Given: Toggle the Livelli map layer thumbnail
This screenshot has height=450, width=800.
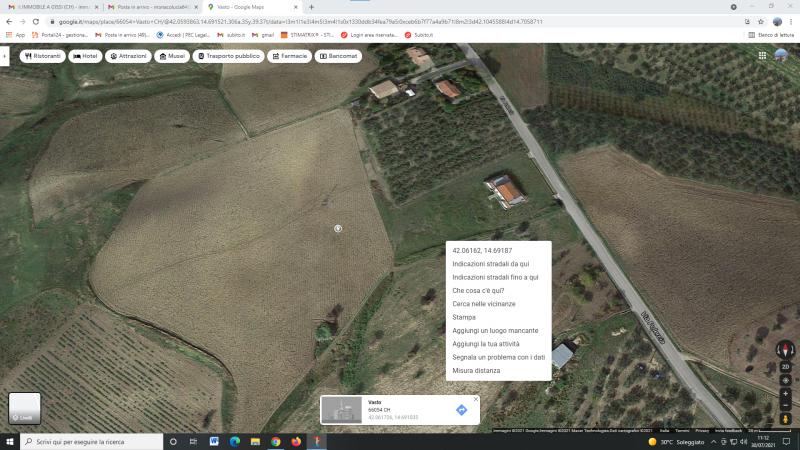Looking at the screenshot, I should click(25, 408).
